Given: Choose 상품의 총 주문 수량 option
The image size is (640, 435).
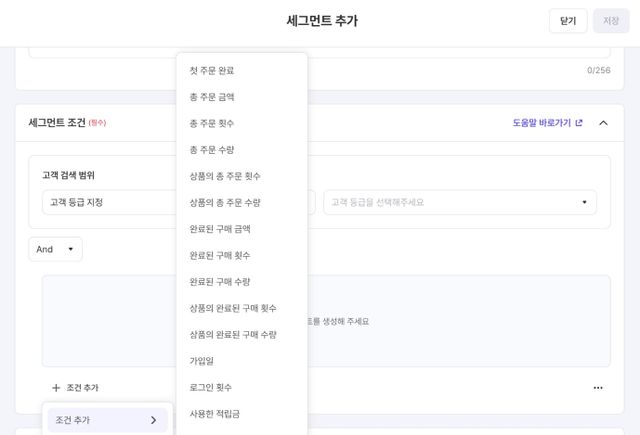Looking at the screenshot, I should point(225,202).
